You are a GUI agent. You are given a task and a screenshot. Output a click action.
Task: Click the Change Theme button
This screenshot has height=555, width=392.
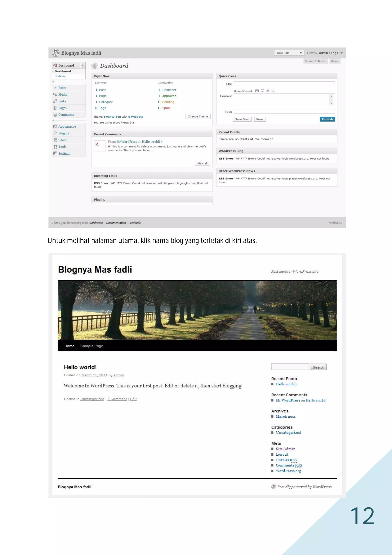pyautogui.click(x=198, y=116)
